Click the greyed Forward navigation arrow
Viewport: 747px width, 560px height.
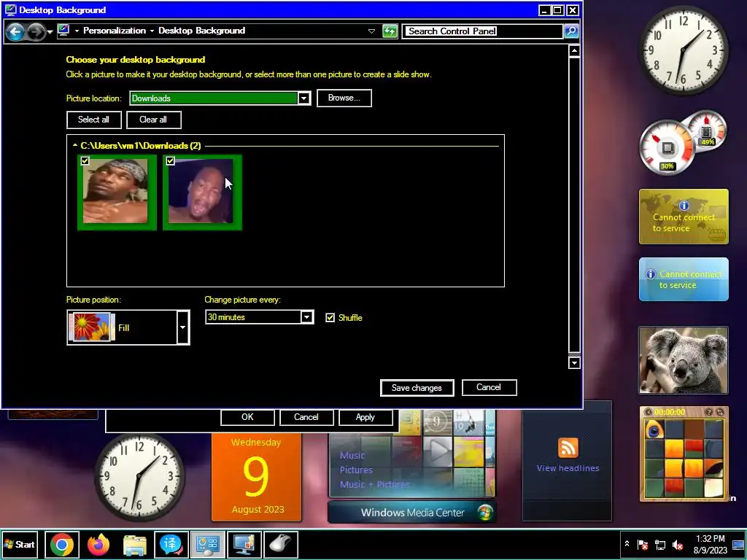point(36,31)
